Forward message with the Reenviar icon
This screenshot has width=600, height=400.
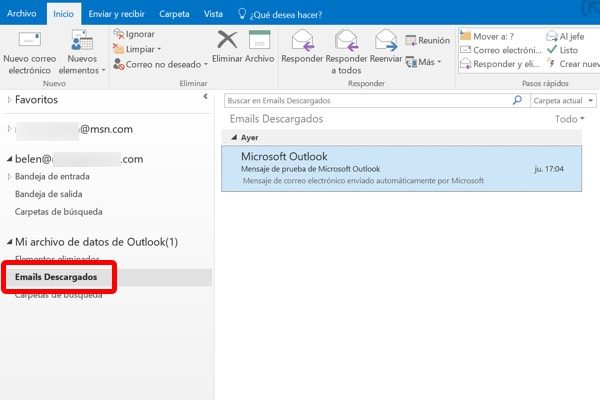(x=386, y=41)
